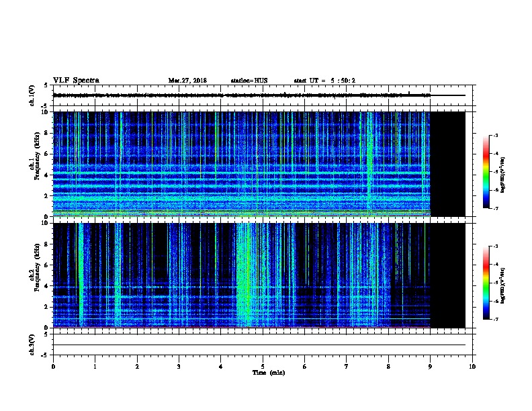Select the date text "Mar.27, 2018"
The image size is (532, 411).
187,81
